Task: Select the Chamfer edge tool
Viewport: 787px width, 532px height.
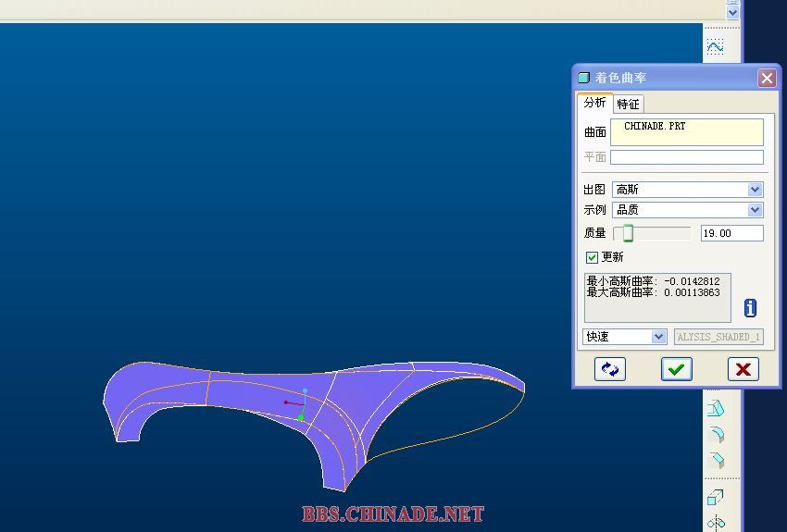Action: point(715,460)
